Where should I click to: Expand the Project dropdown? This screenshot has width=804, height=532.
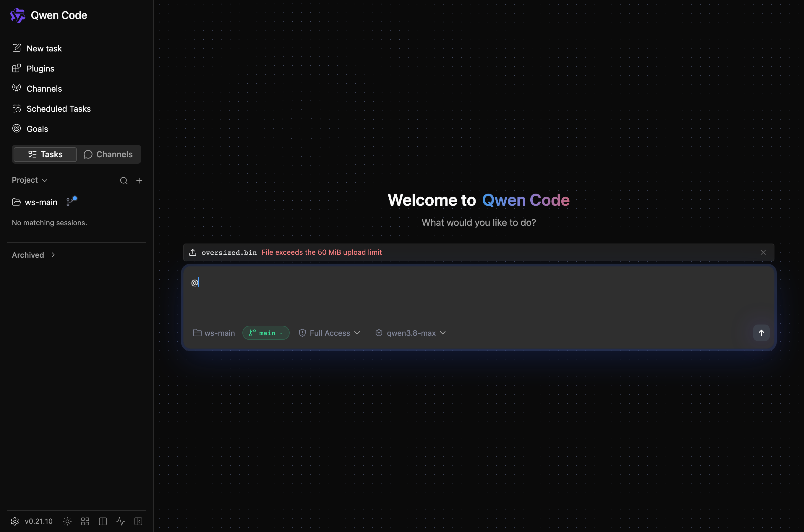point(30,180)
